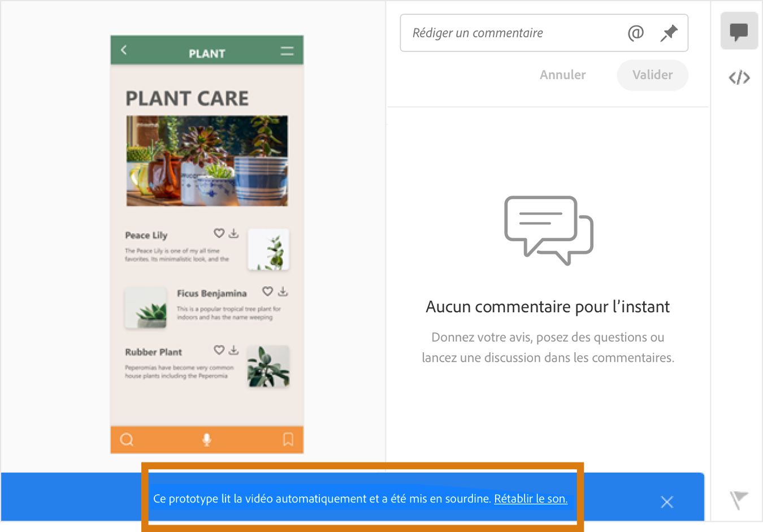This screenshot has height=532, width=763.
Task: Tap the microphone icon in the orange bar
Action: click(x=207, y=439)
